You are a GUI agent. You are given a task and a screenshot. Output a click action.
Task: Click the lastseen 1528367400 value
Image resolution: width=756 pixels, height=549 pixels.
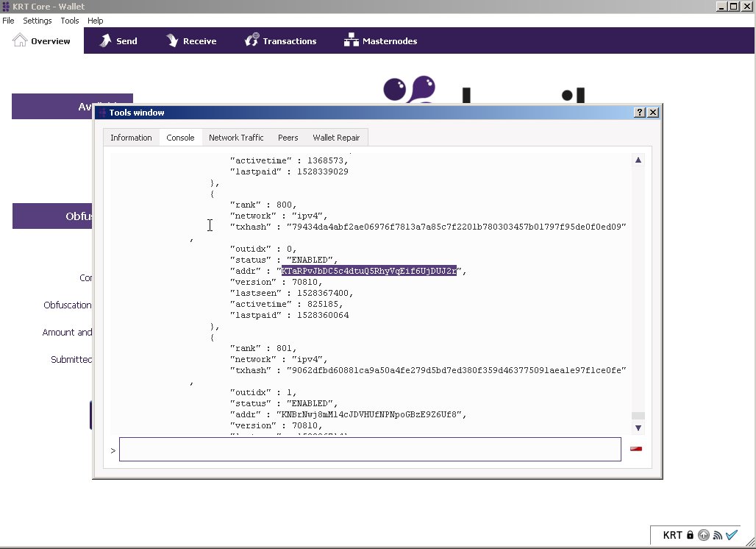point(323,293)
